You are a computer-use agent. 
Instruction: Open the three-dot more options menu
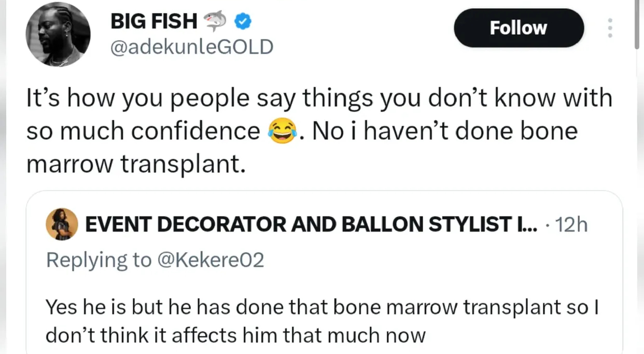pos(610,28)
